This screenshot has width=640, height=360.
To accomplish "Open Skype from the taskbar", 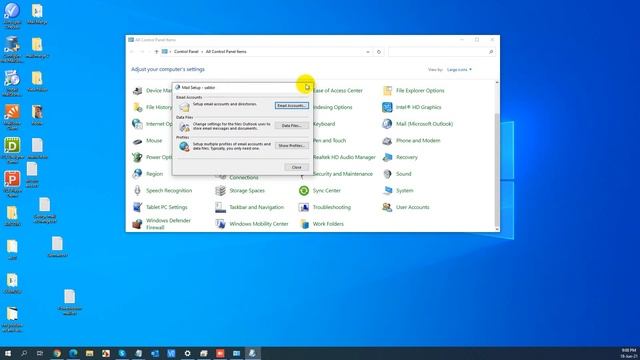I will click(122, 353).
